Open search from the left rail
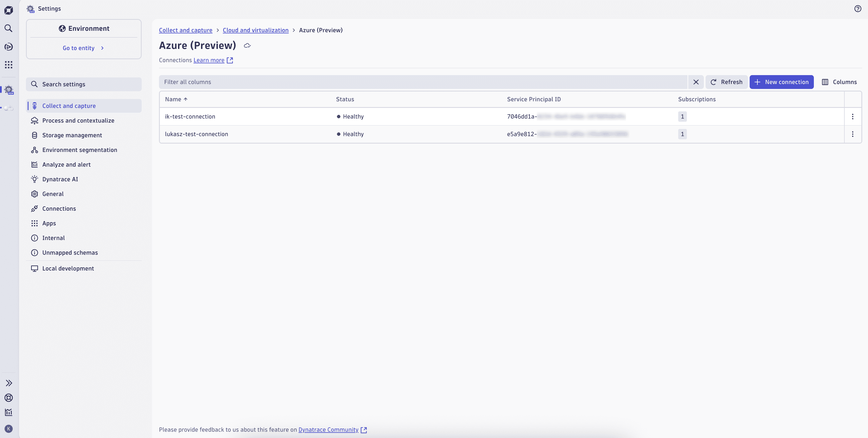 pyautogui.click(x=8, y=28)
